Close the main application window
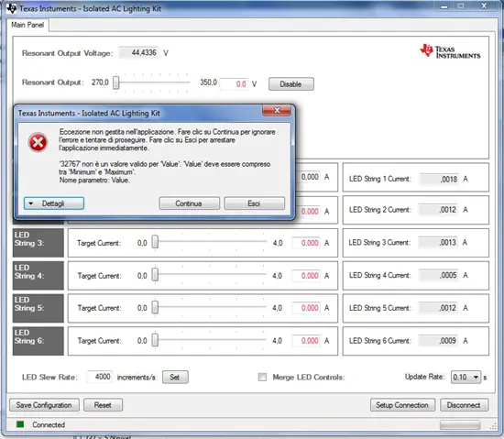 [x=484, y=6]
